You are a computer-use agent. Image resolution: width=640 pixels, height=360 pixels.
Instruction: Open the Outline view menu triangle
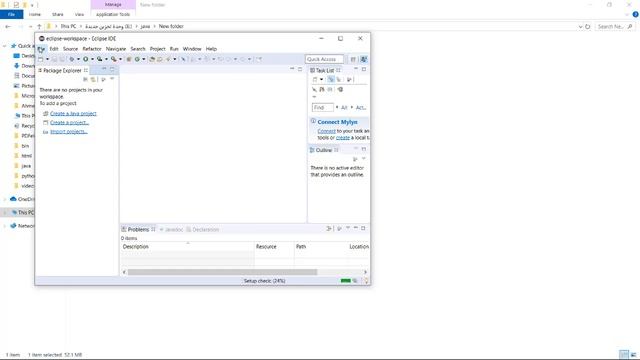[x=363, y=158]
